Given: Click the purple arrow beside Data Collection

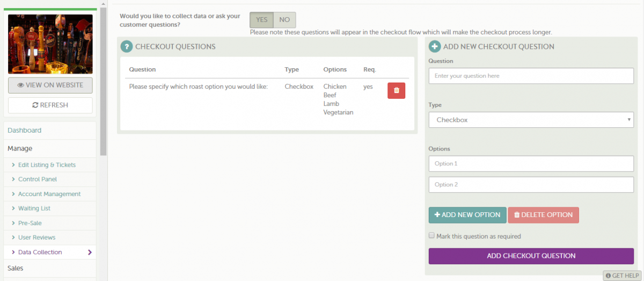Looking at the screenshot, I should pos(90,252).
